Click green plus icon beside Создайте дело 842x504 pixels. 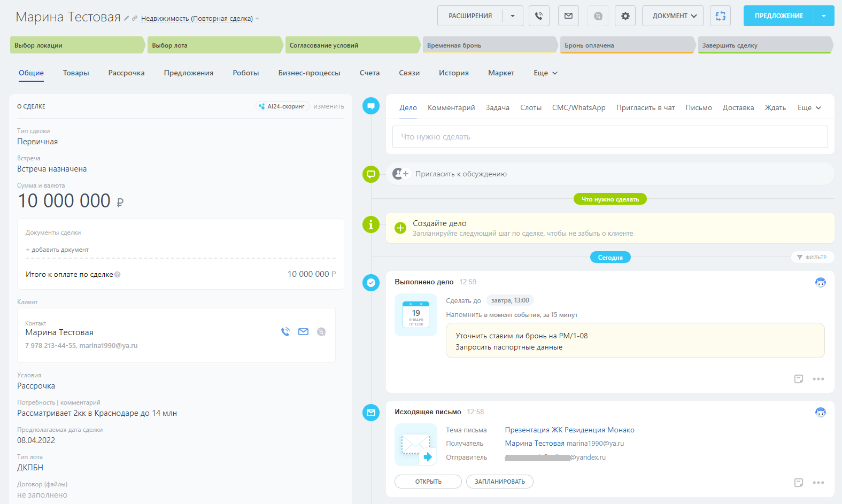[x=400, y=228]
